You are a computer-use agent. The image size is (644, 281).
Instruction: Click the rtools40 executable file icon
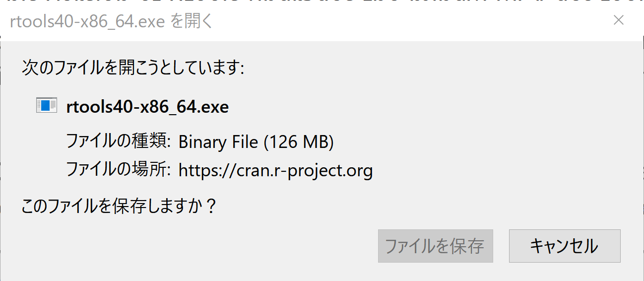[46, 105]
